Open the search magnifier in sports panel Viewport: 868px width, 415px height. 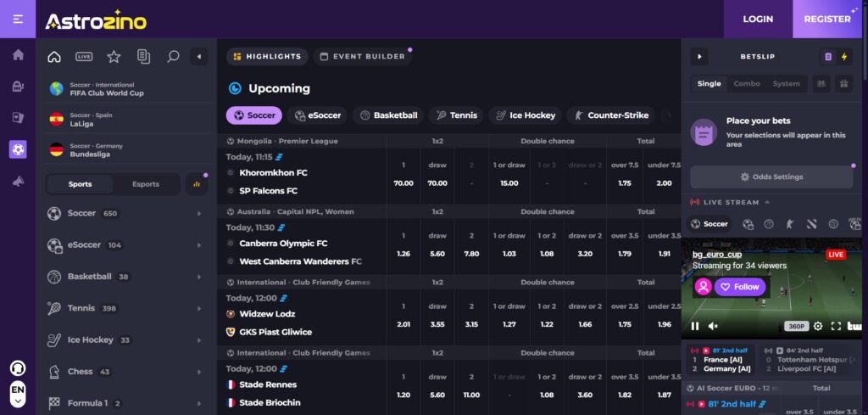pyautogui.click(x=173, y=57)
